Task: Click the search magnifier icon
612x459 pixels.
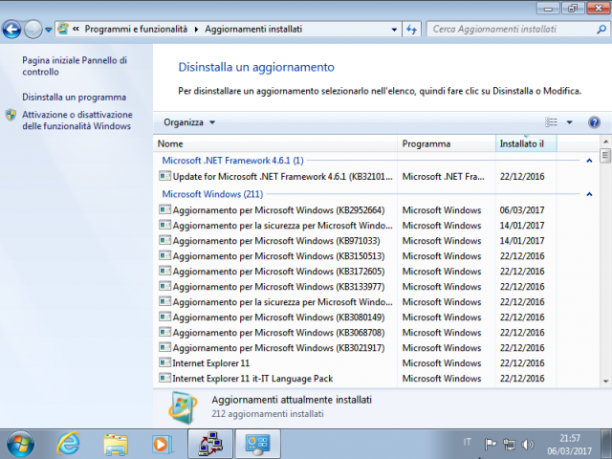Action: [602, 29]
